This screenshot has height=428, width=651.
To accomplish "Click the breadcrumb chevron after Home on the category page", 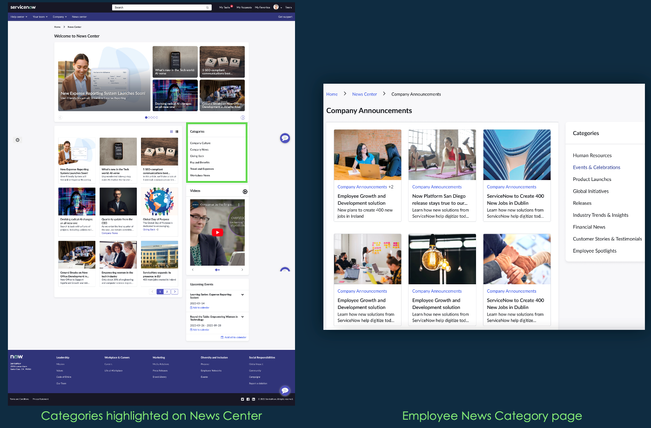I will [345, 94].
